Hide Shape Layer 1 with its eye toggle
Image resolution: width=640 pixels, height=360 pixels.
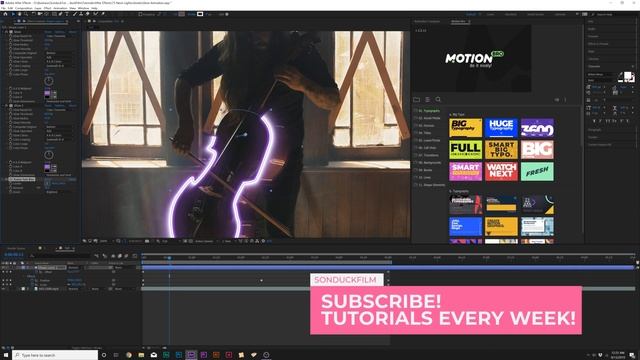3,267
